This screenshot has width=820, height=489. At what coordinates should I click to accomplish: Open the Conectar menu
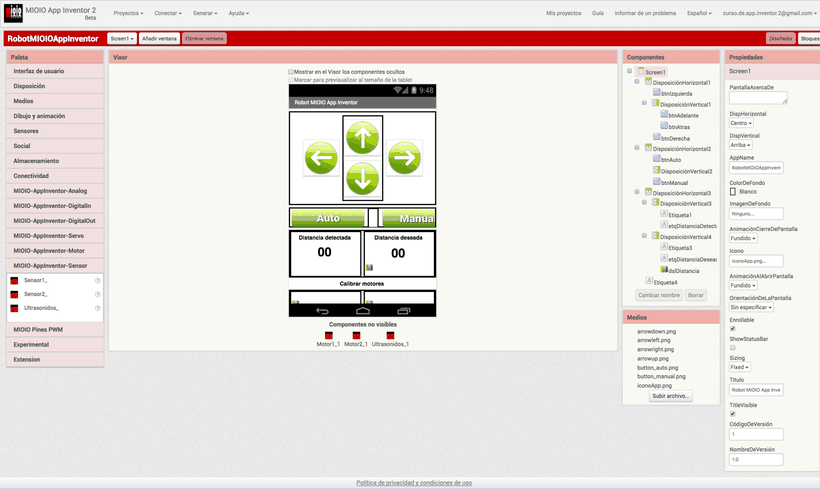[x=168, y=13]
